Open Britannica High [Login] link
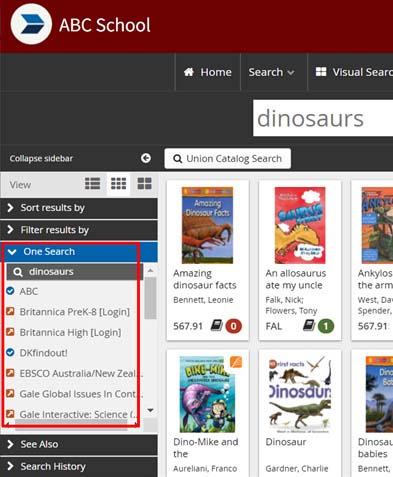 pos(70,332)
